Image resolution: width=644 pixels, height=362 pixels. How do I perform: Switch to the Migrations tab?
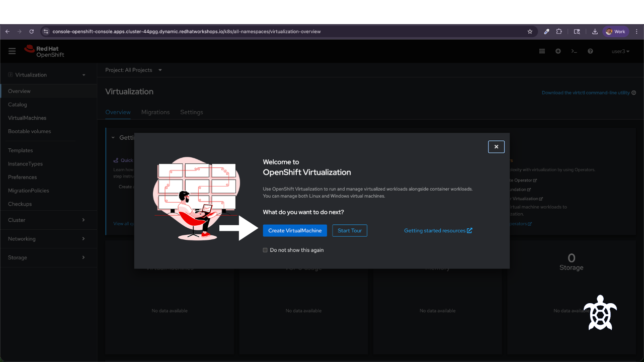coord(155,112)
